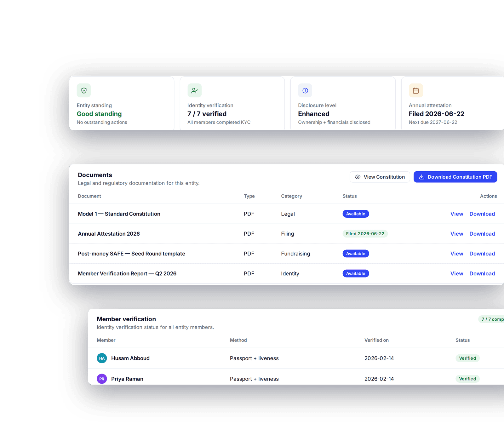Click the Identity category cell
The height and width of the screenshot is (441, 504).
click(x=290, y=273)
